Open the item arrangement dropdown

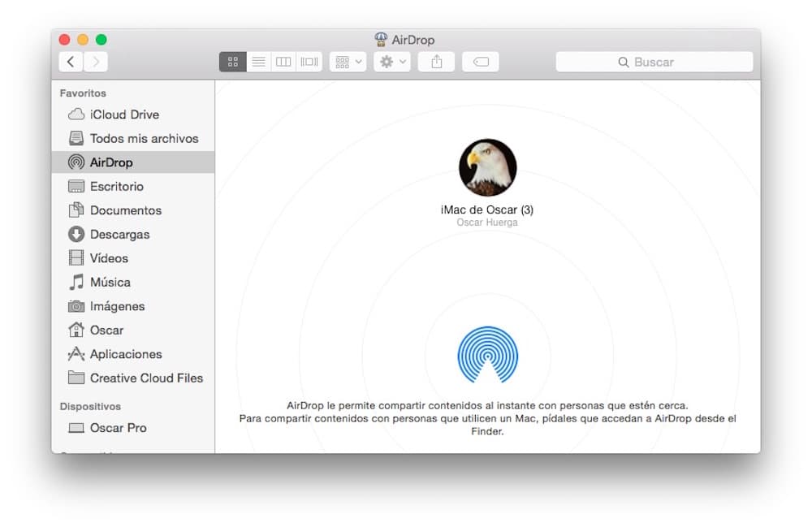[x=348, y=61]
